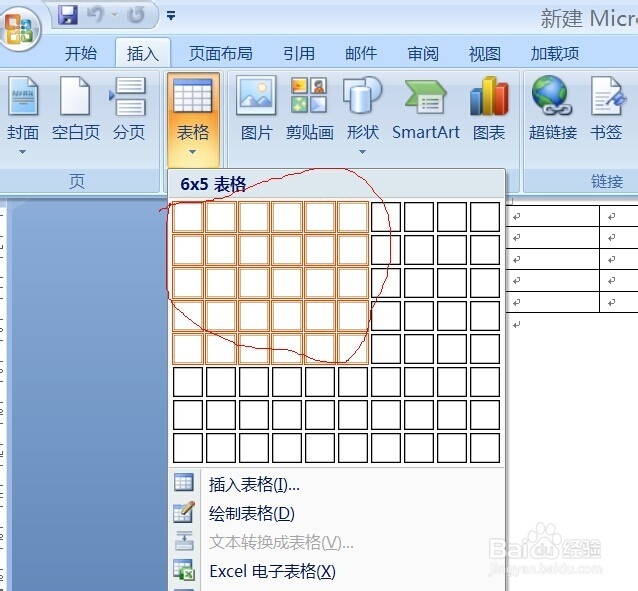Click the 插入表格 menu icon

pos(184,483)
